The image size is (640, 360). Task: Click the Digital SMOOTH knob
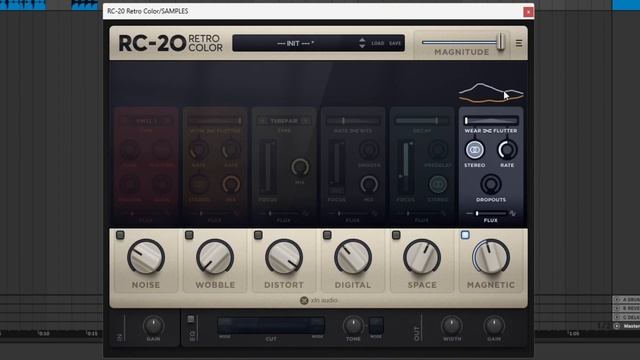tap(369, 150)
